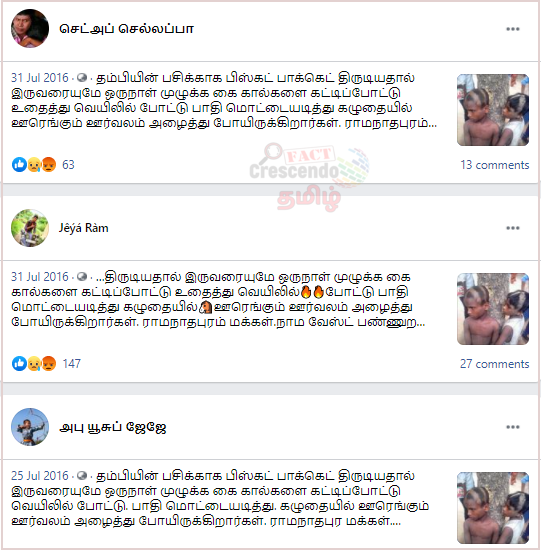Screen dimensions: 541x551
Task: Open Jêyá Ràm's profile avatar
Action: (30, 228)
